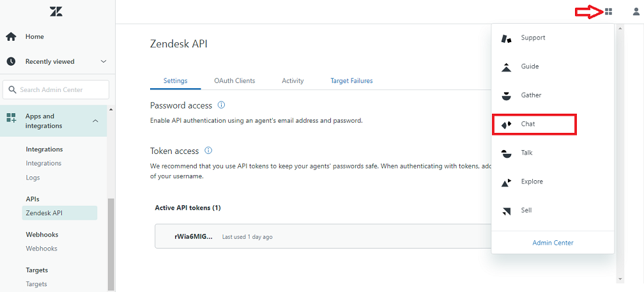Switch to the Activity tab
This screenshot has width=644, height=292.
293,81
